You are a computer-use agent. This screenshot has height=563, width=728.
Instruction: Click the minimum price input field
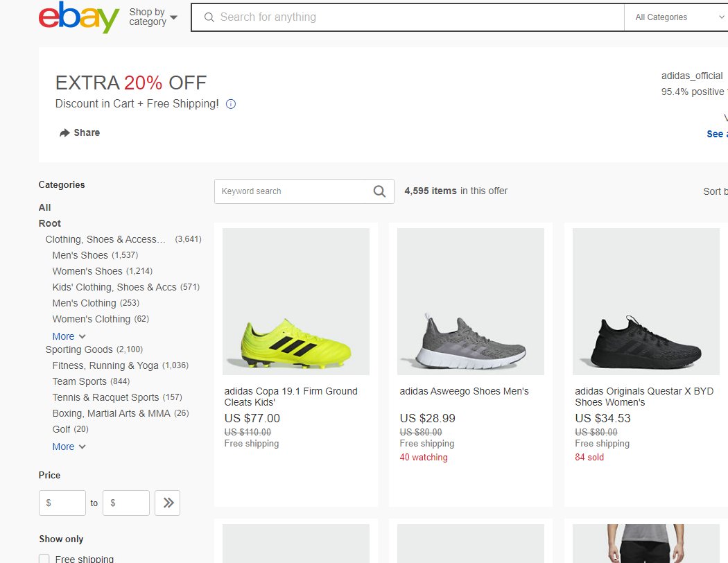pos(62,503)
